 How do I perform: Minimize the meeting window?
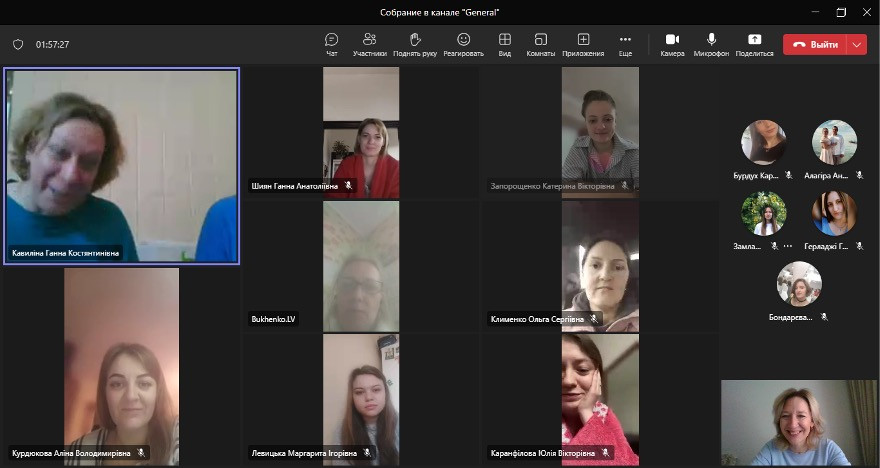pyautogui.click(x=815, y=12)
